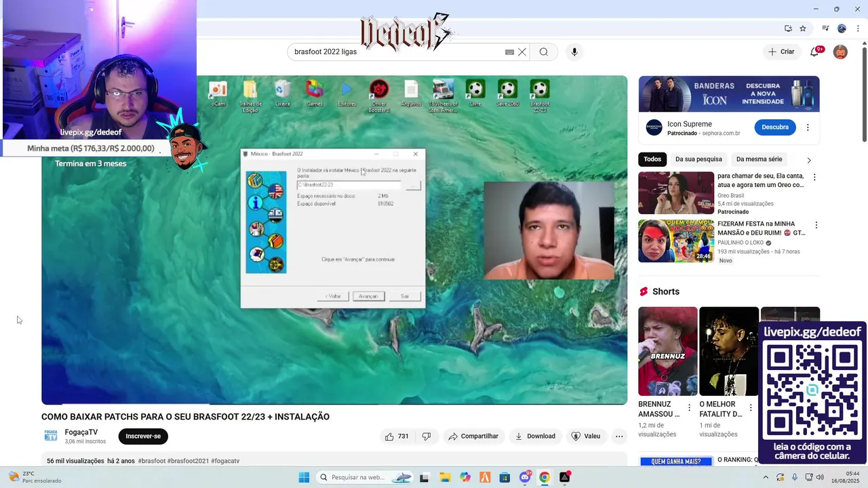Select the Da mesma série chip
The width and height of the screenshot is (868, 488).
[x=759, y=159]
